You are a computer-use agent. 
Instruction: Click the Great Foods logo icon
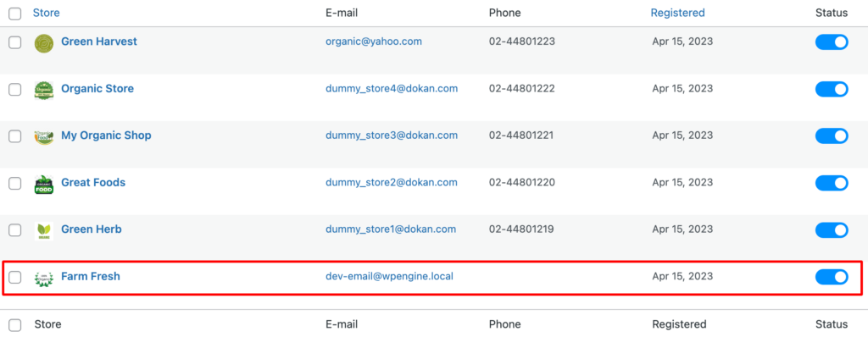pyautogui.click(x=44, y=184)
